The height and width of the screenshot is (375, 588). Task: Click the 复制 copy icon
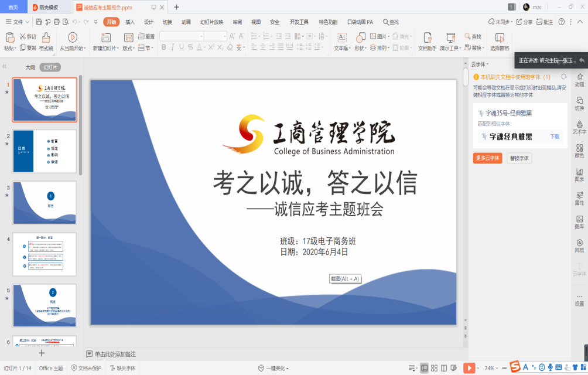pos(28,47)
